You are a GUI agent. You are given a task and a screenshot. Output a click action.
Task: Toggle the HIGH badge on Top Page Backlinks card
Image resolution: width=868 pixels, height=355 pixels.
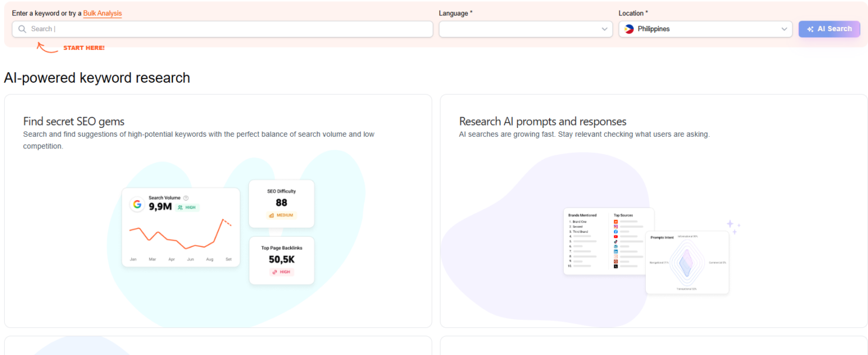click(x=282, y=272)
